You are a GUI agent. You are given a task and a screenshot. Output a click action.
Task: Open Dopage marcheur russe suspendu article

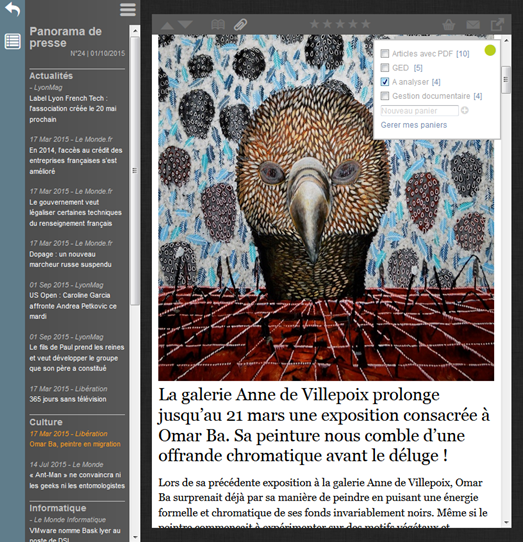pyautogui.click(x=70, y=259)
